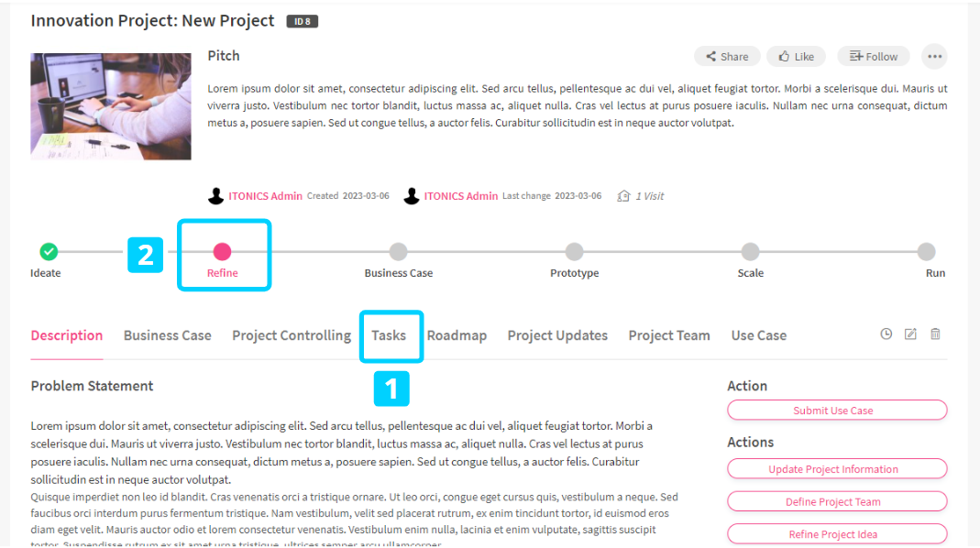The width and height of the screenshot is (980, 548).
Task: Select the Refine phase marker
Action: coord(222,252)
